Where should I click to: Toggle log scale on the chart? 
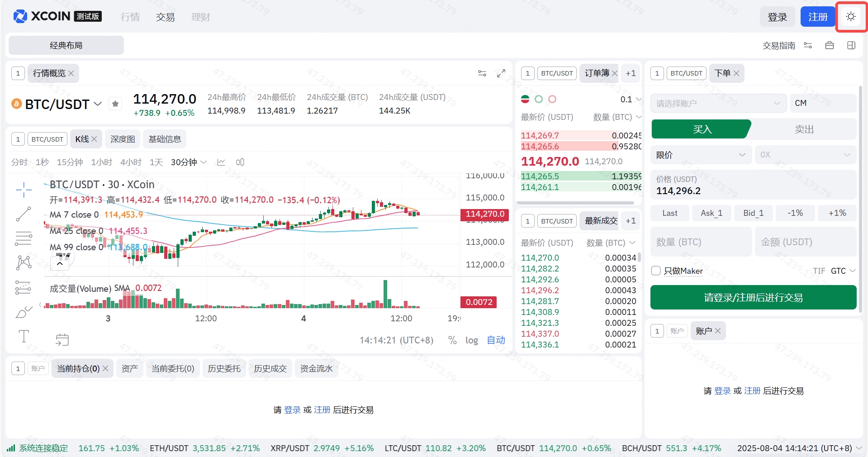click(x=471, y=340)
